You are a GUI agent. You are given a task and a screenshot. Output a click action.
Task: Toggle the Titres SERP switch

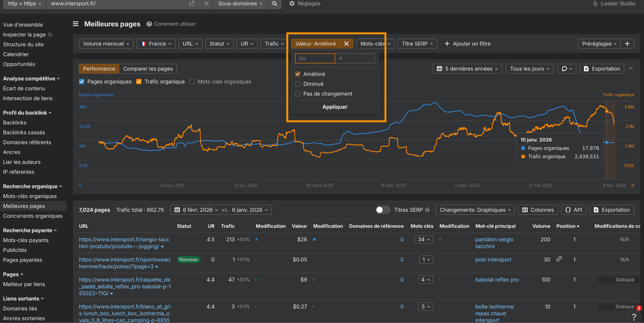pyautogui.click(x=382, y=210)
